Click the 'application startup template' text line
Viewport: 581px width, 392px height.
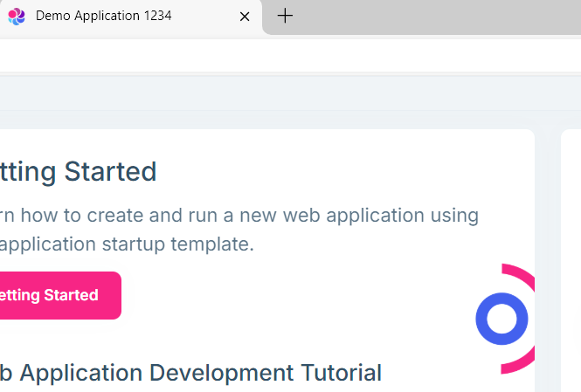127,244
